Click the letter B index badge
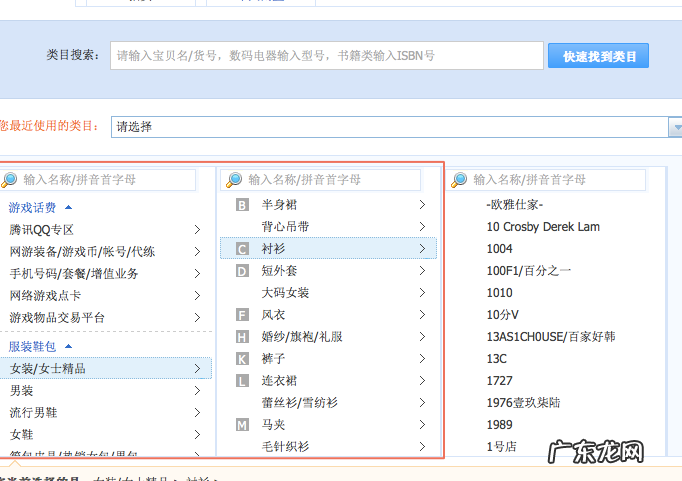This screenshot has height=481, width=682. pos(242,205)
